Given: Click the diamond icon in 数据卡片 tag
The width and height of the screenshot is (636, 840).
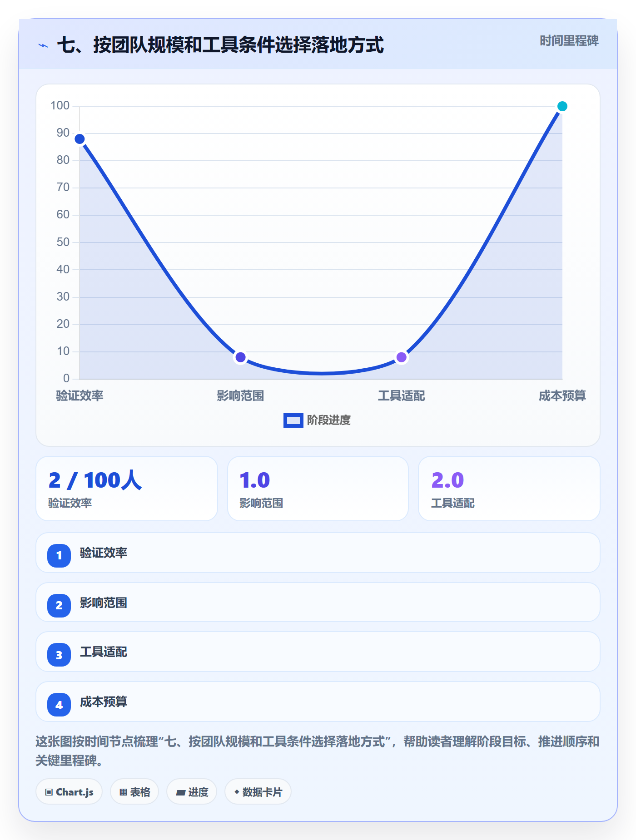Looking at the screenshot, I should pyautogui.click(x=237, y=792).
